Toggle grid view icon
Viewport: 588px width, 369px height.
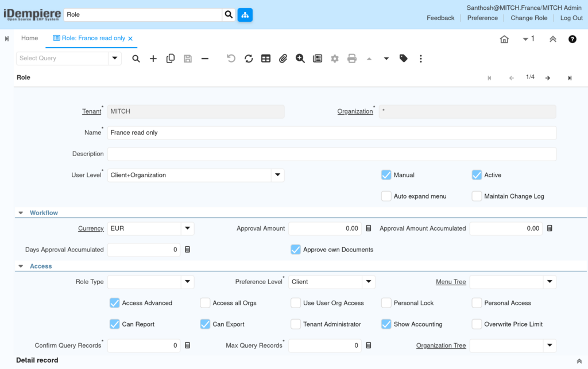(x=265, y=59)
